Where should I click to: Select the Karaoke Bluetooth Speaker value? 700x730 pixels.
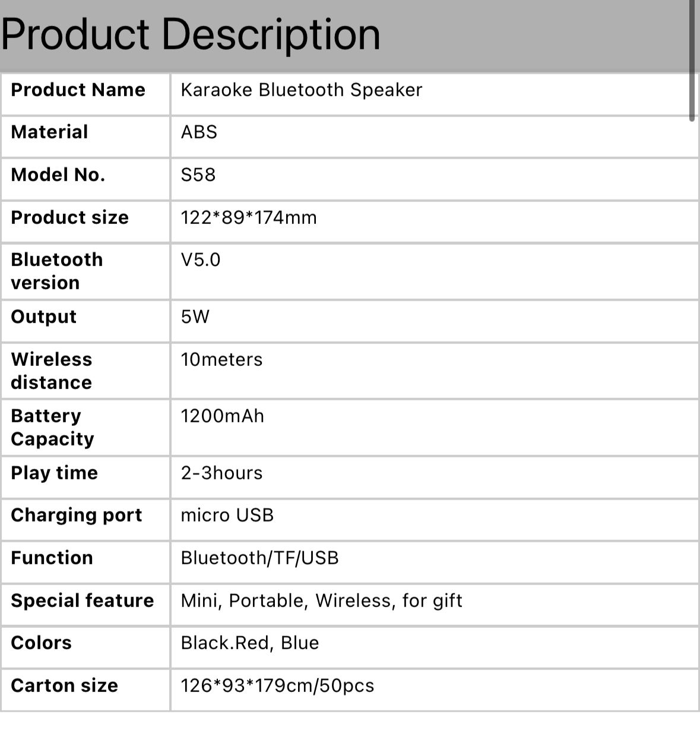[x=301, y=90]
